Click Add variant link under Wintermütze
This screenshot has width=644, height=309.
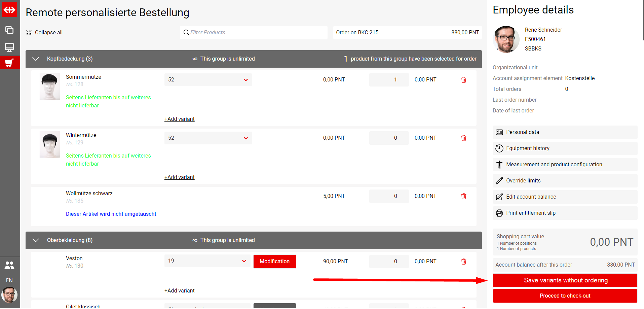click(x=179, y=177)
